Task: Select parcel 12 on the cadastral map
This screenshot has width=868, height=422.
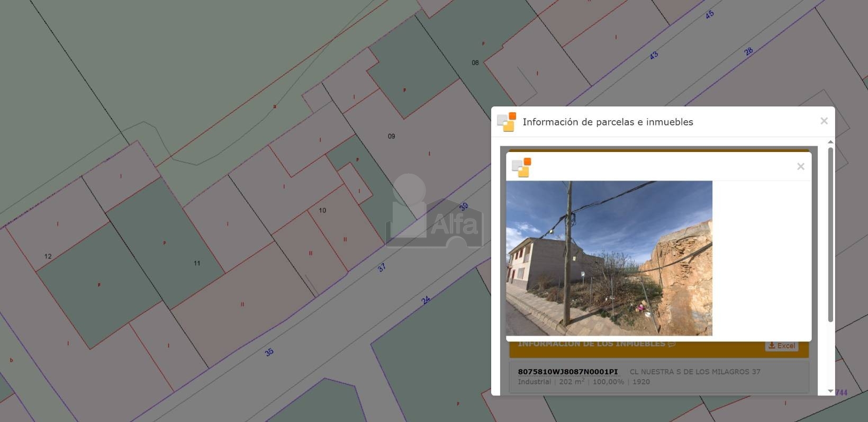Action: click(48, 256)
